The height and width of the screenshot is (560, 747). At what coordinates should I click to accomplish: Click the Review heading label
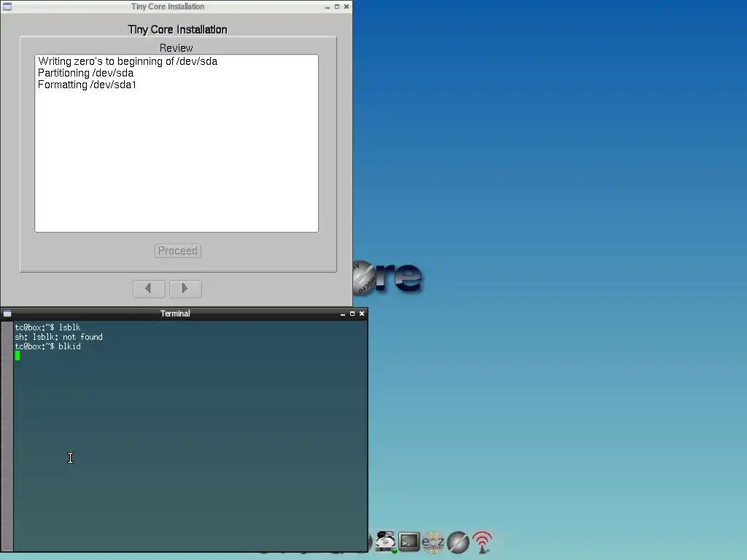(177, 48)
